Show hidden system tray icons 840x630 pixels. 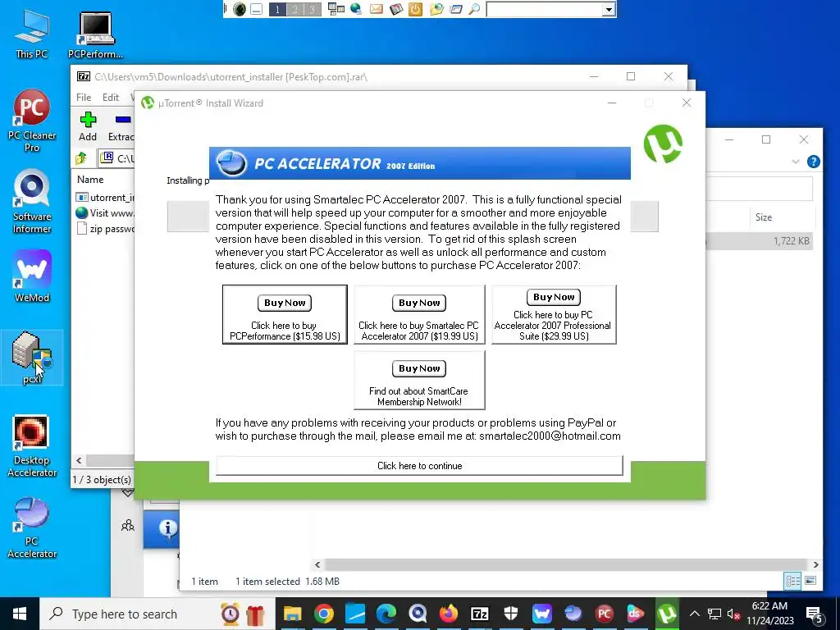click(x=694, y=614)
